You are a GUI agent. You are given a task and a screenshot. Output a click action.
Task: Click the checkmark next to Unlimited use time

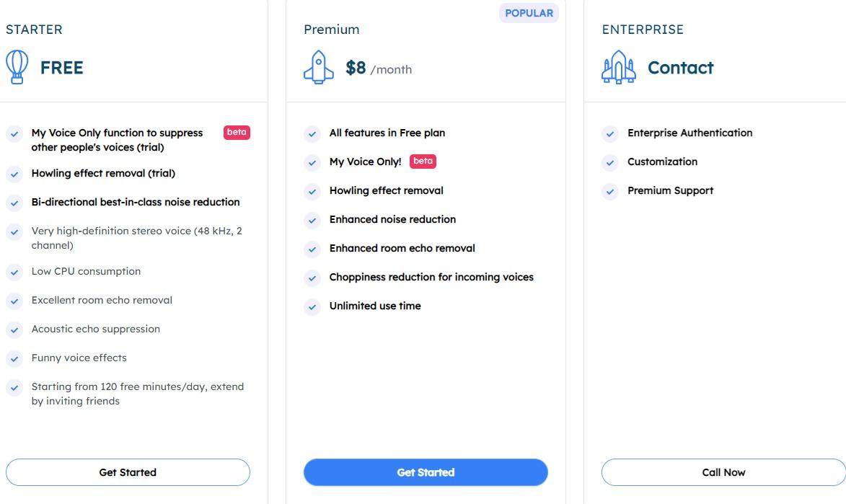(x=312, y=306)
